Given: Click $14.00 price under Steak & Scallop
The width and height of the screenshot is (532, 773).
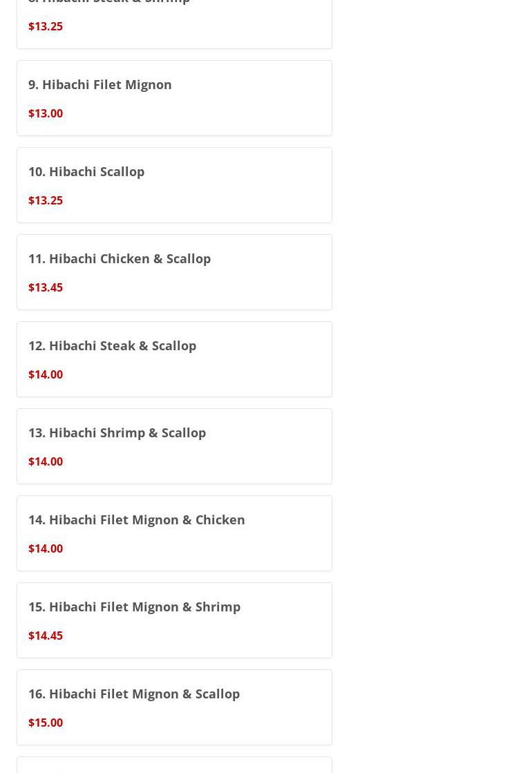Looking at the screenshot, I should point(46,374).
